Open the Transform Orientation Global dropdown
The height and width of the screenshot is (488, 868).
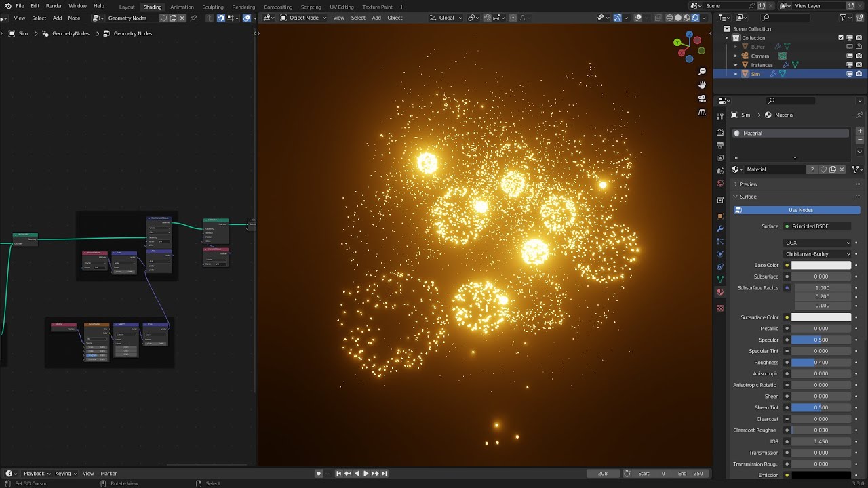(446, 18)
